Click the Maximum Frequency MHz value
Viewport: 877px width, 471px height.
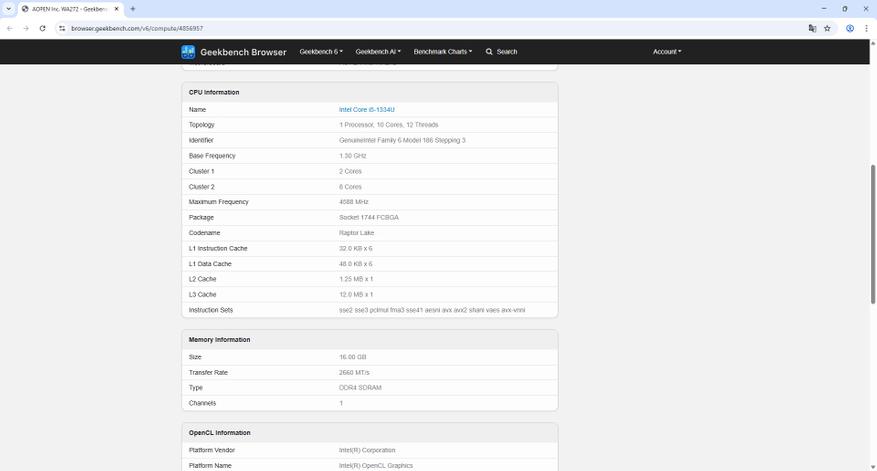click(353, 202)
